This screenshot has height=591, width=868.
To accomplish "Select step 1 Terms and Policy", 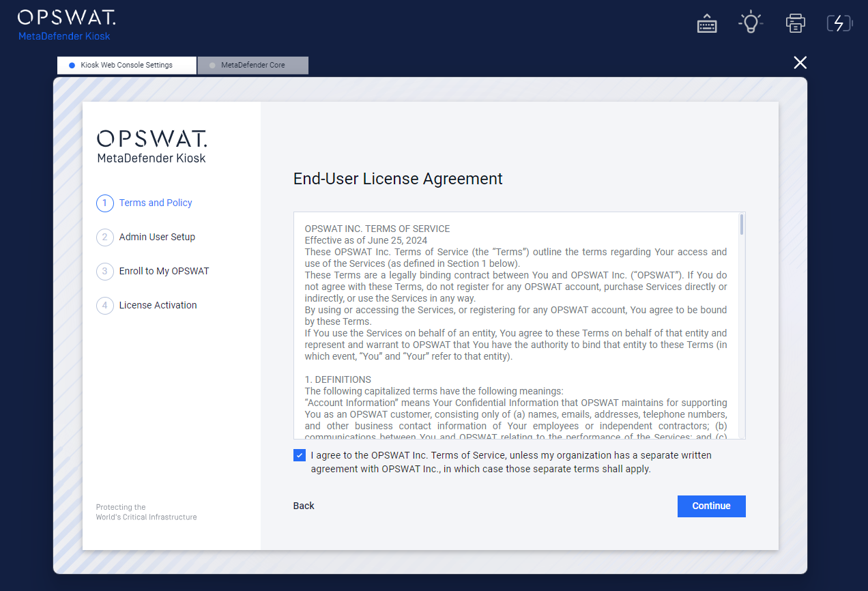I will click(145, 203).
